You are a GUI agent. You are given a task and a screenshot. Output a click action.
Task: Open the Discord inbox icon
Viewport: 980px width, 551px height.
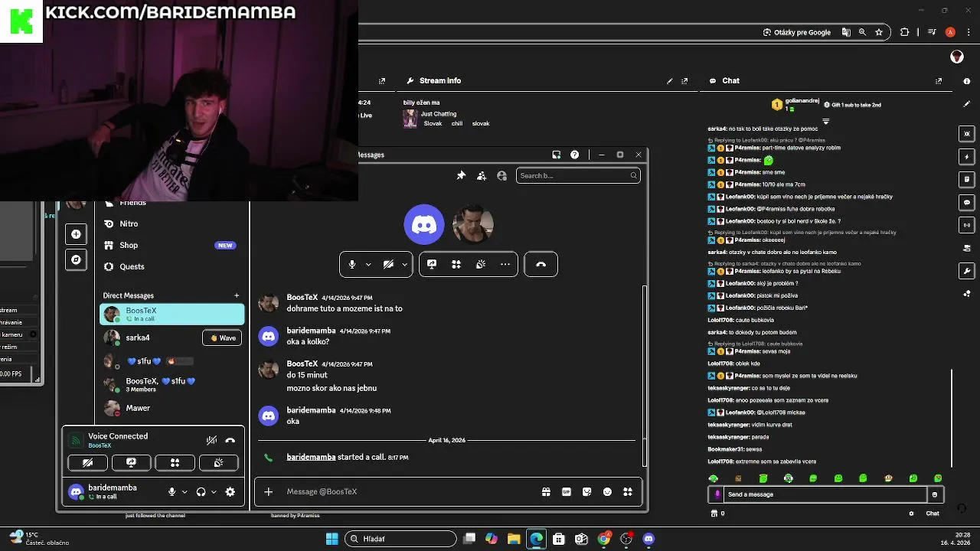click(557, 155)
